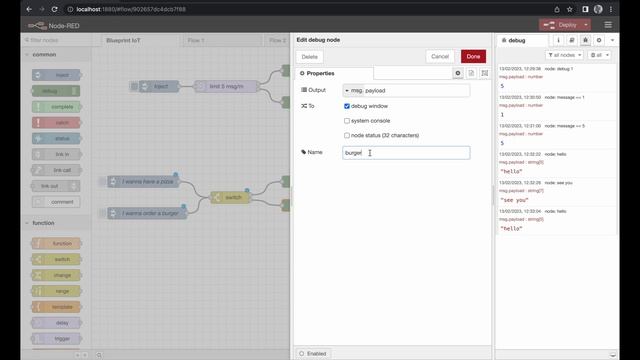
Task: Open the sidebar tab list dropdown arrow
Action: click(x=612, y=40)
